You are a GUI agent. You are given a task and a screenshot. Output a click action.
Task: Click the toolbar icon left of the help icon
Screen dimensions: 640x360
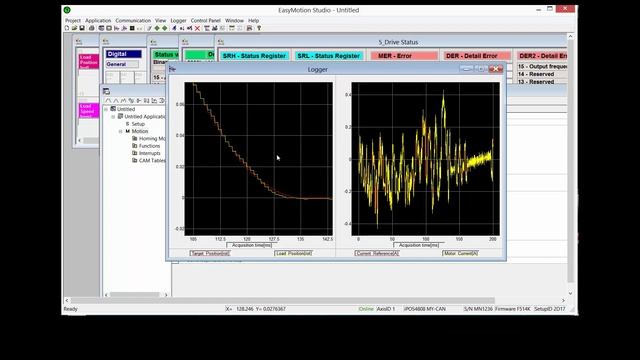pyautogui.click(x=249, y=28)
